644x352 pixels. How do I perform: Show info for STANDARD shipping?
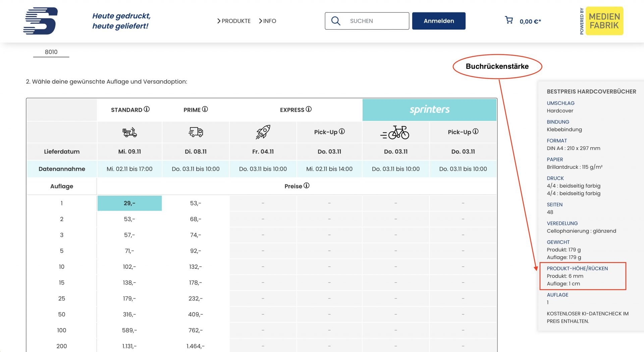(147, 109)
